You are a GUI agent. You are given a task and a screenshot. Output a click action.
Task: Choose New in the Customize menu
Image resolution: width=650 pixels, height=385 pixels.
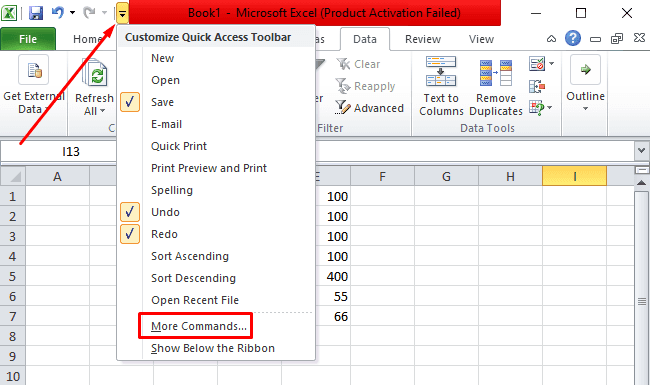(216, 58)
